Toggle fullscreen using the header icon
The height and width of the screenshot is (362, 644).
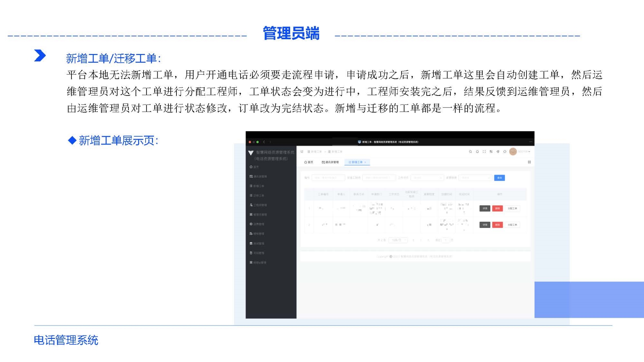484,152
